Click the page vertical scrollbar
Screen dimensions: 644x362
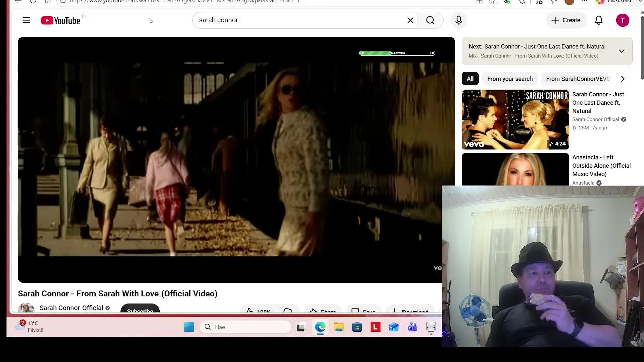point(642,48)
